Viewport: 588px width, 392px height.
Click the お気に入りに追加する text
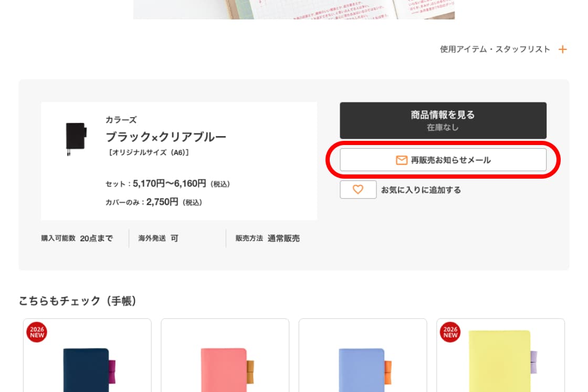click(x=421, y=190)
